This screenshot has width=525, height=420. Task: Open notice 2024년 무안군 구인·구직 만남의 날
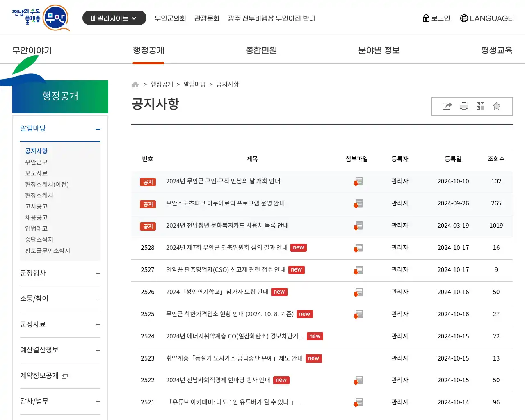[x=223, y=181]
